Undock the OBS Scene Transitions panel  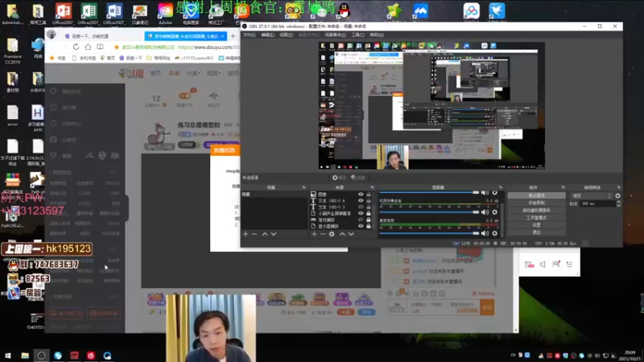618,187
